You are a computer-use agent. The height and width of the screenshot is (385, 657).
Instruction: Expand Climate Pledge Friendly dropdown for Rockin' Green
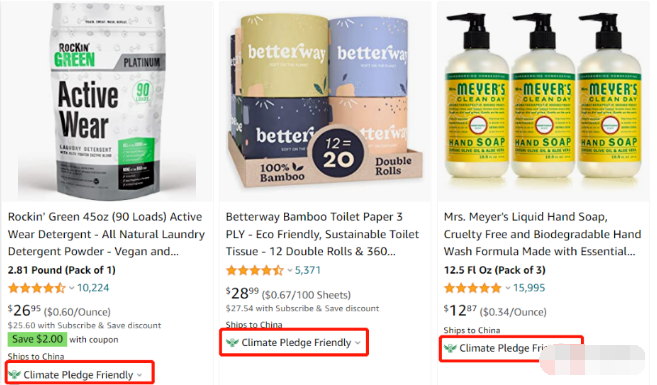pos(140,375)
